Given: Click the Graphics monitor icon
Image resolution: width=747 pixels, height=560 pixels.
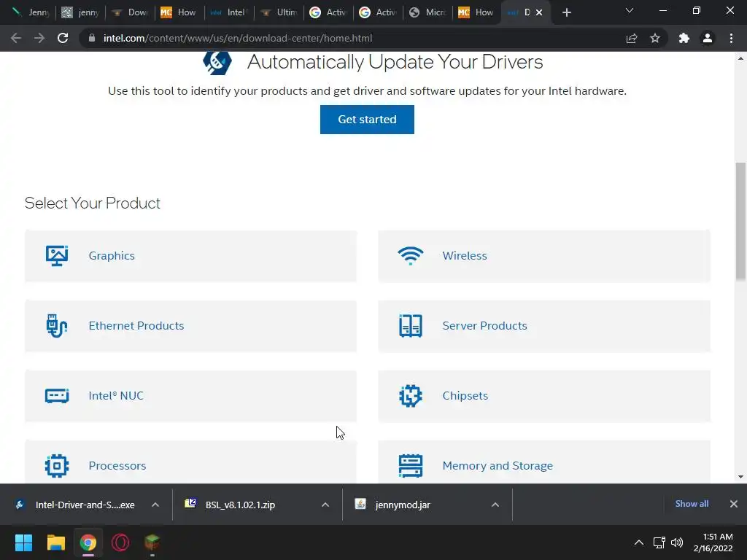Looking at the screenshot, I should pyautogui.click(x=57, y=256).
